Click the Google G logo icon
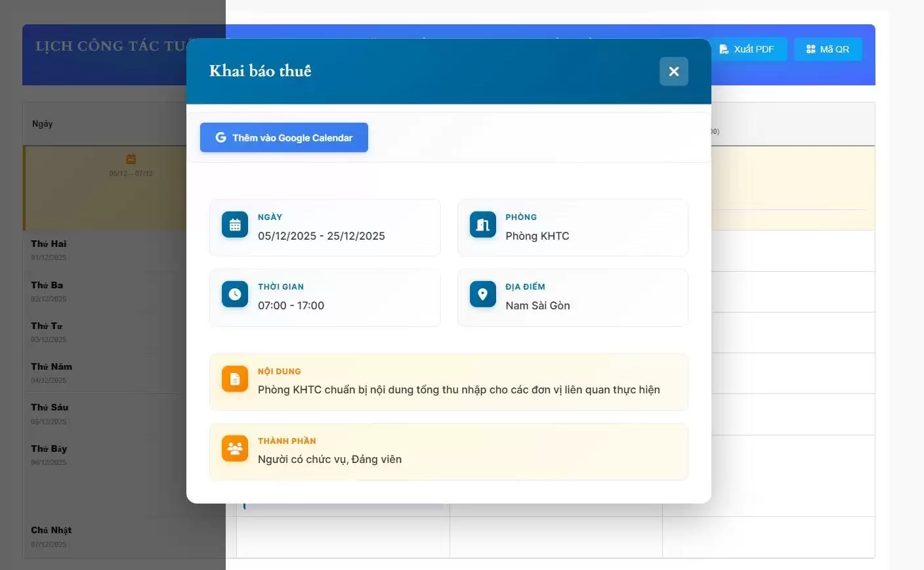This screenshot has width=924, height=570. pyautogui.click(x=220, y=138)
